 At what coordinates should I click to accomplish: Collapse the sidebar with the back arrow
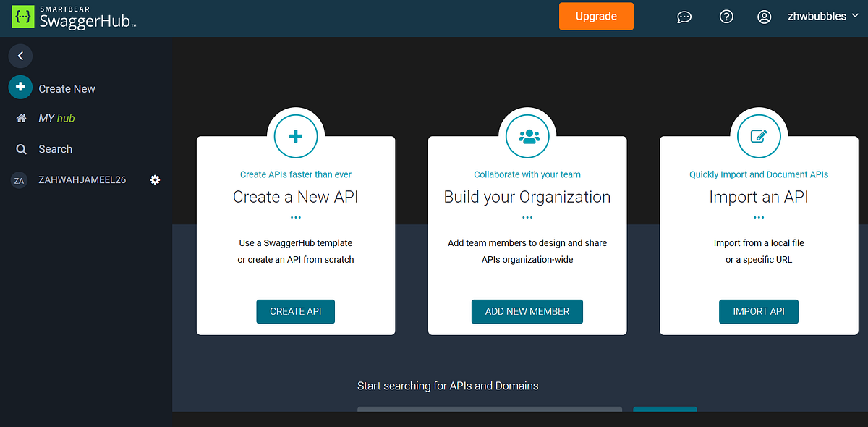(x=20, y=56)
